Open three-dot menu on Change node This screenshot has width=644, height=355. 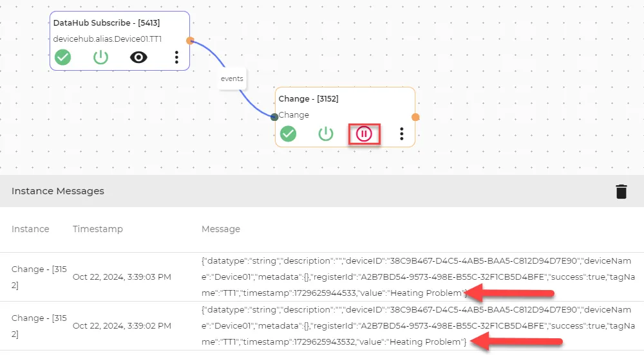click(x=402, y=134)
